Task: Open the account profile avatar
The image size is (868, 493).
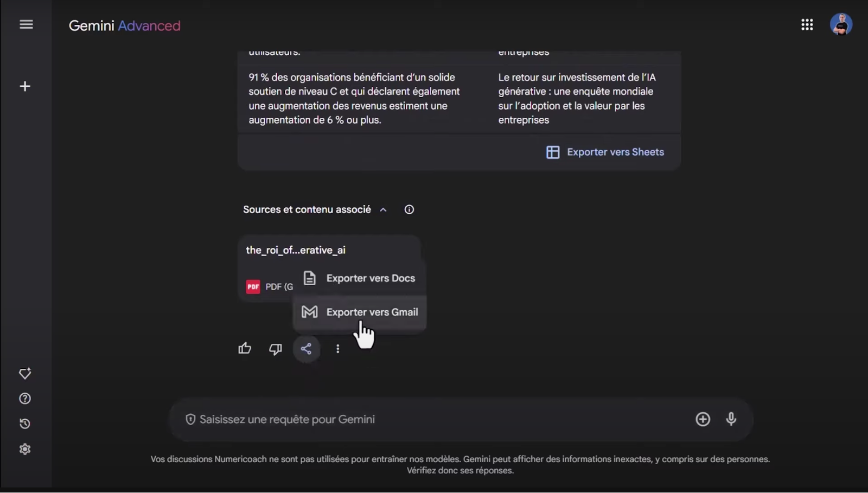Action: tap(841, 24)
